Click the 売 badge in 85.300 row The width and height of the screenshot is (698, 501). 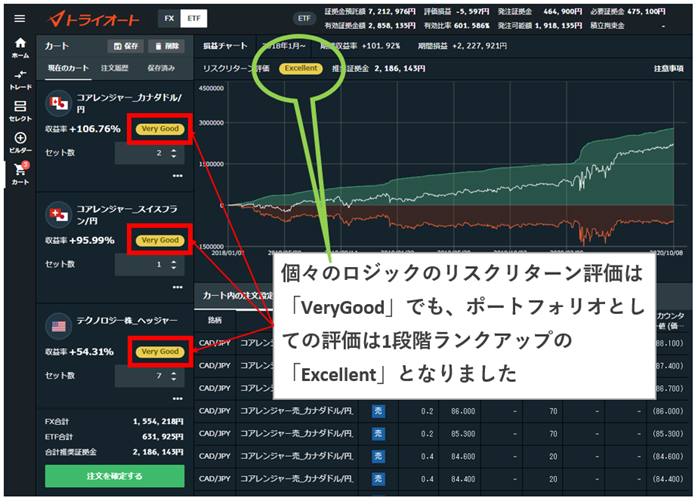(378, 433)
